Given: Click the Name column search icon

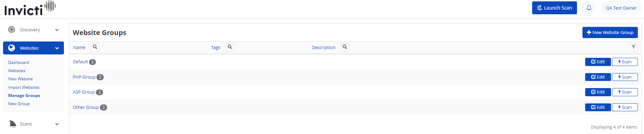Looking at the screenshot, I should coord(95,47).
